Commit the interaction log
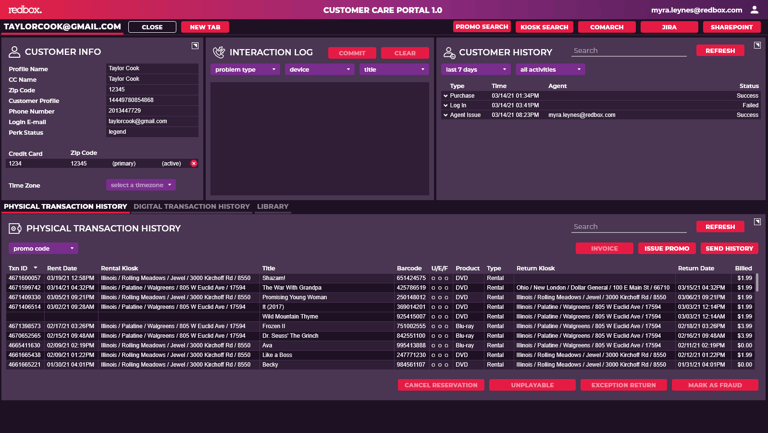768x433 pixels. pos(352,53)
